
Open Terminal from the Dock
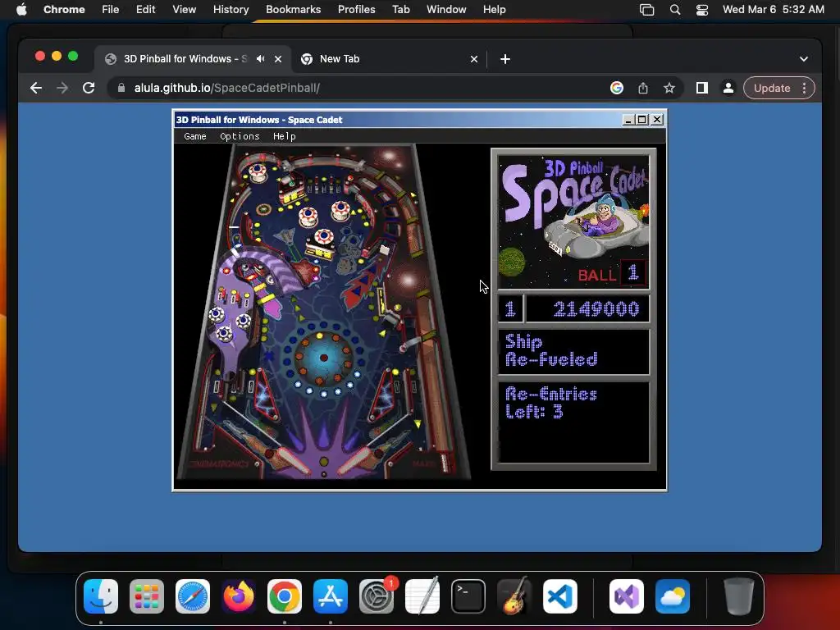pos(468,596)
